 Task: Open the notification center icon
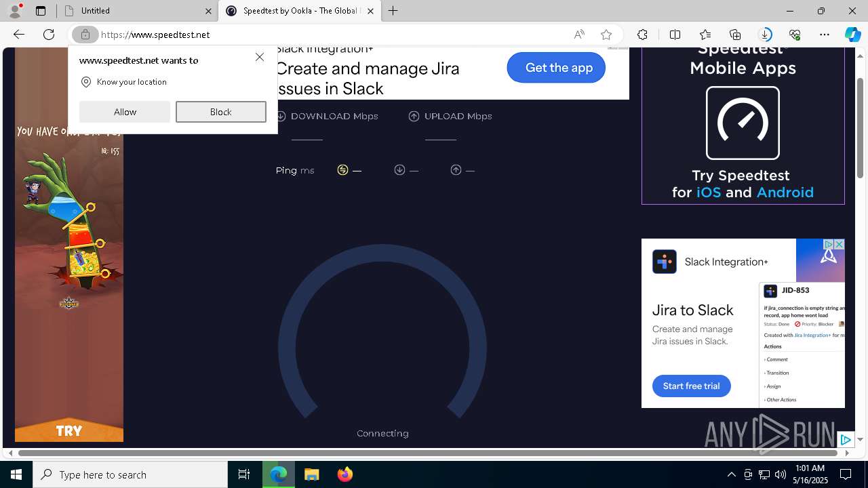coord(846,474)
